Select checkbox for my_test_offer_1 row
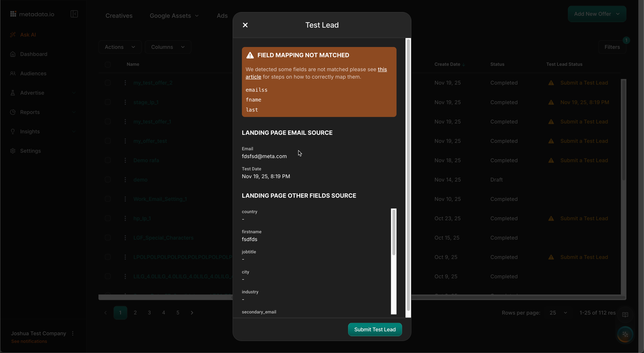Viewport: 644px width, 353px height. pos(108,122)
